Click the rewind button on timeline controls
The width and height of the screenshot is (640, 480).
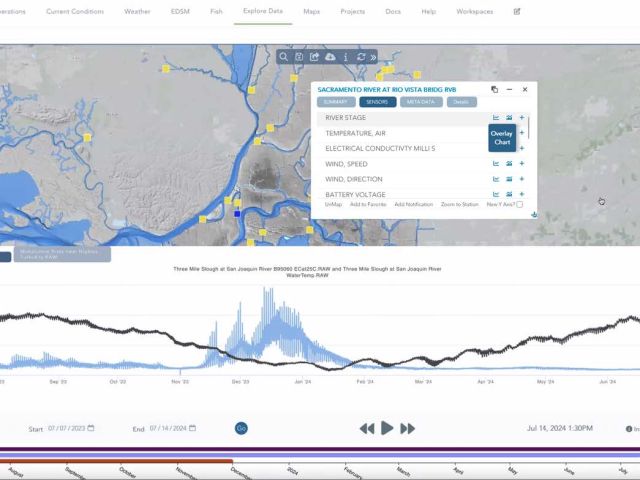tap(367, 428)
